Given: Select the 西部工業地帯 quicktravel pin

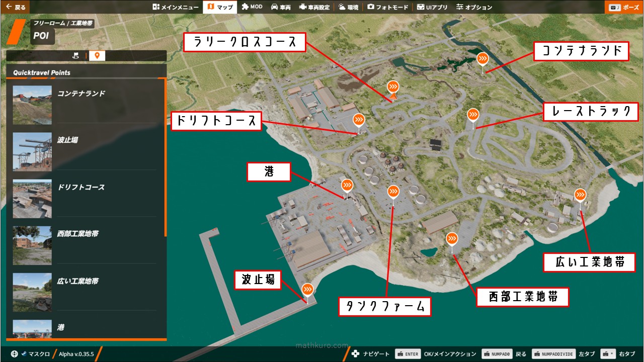Looking at the screenshot, I should click(x=452, y=238).
